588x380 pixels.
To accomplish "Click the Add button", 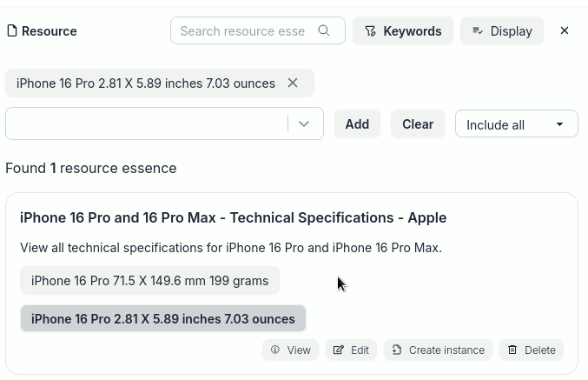I will point(357,123).
